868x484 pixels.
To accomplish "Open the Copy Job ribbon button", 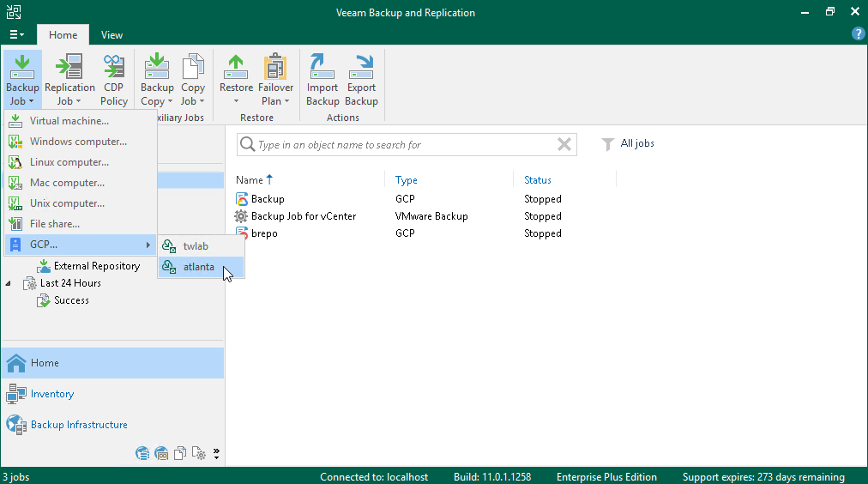I will (193, 79).
